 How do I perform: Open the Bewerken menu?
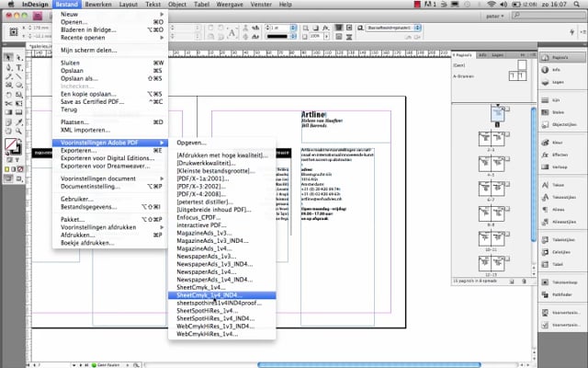(x=98, y=5)
